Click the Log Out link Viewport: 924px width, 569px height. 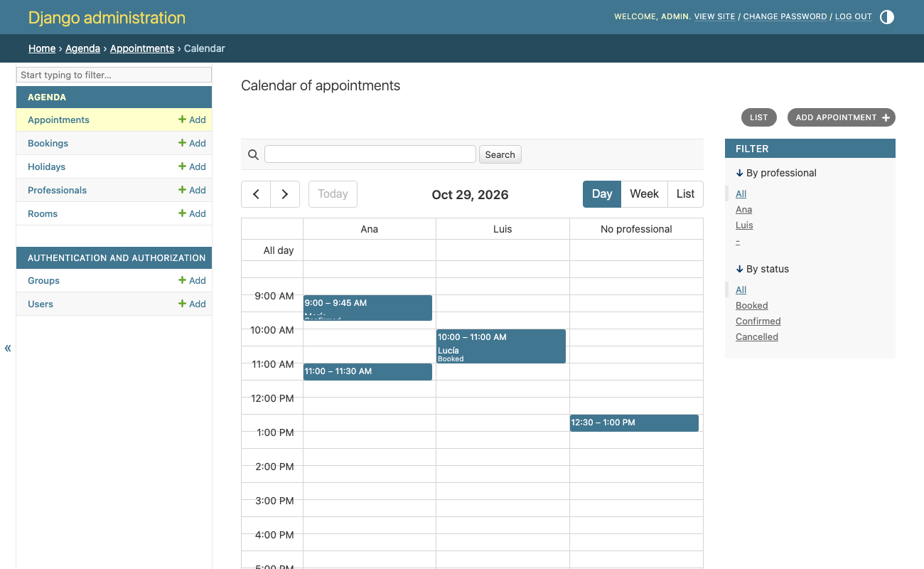coord(854,16)
